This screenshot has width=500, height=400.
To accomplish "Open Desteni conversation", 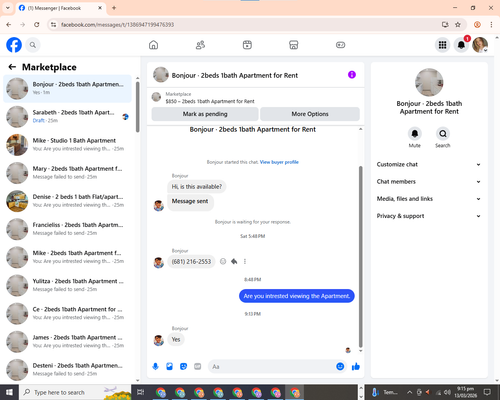I will [x=67, y=370].
